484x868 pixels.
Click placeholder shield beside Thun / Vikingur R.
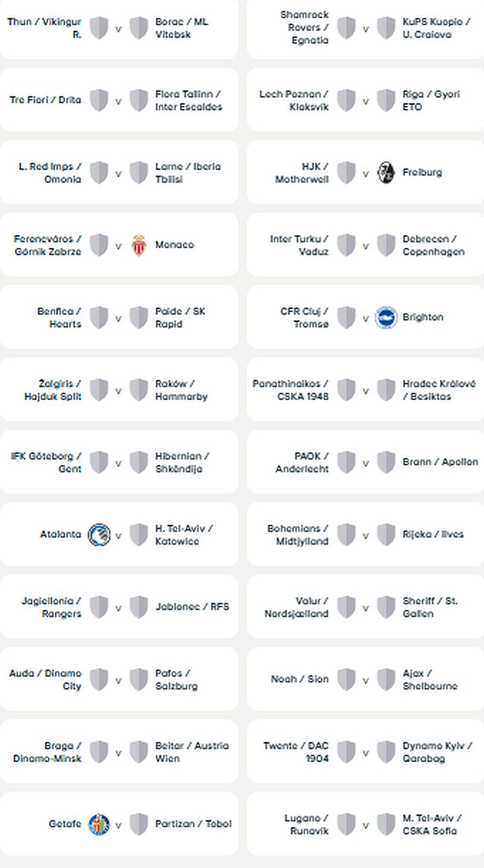tap(99, 28)
